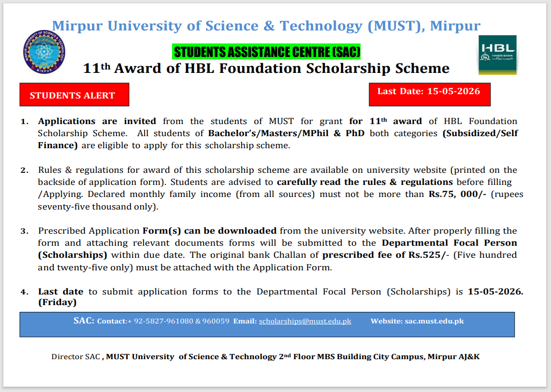
Task: Click "carefully read the rules & regulations"
Action: (364, 182)
